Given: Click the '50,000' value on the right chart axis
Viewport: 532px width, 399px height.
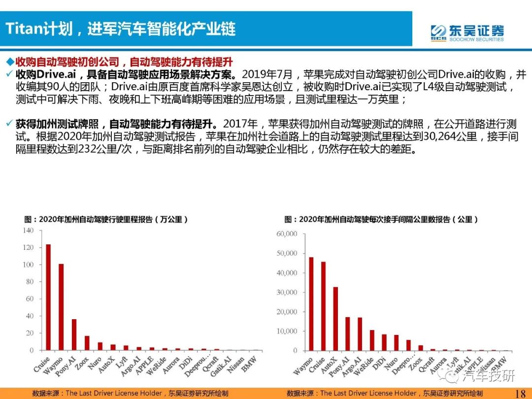Looking at the screenshot, I should click(287, 253).
